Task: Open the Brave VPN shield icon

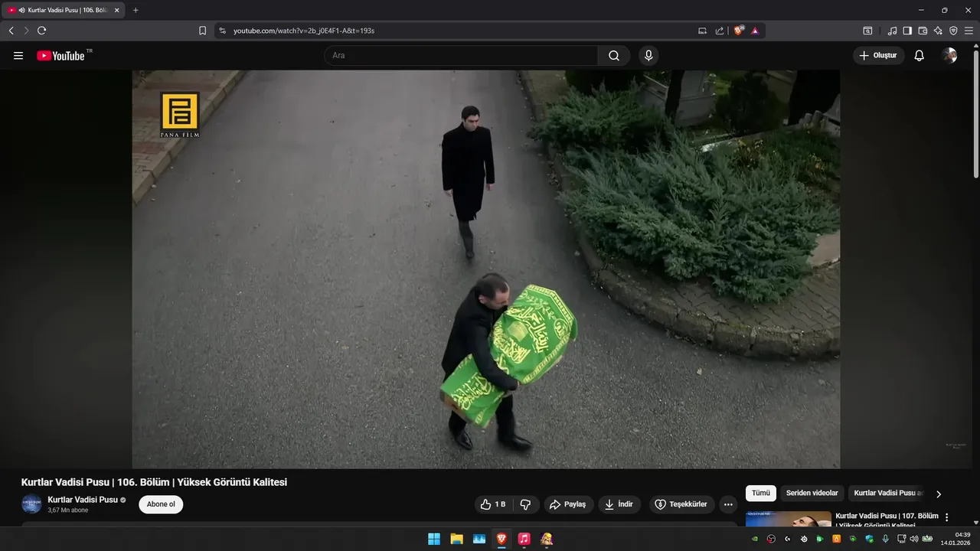Action: coord(953,31)
